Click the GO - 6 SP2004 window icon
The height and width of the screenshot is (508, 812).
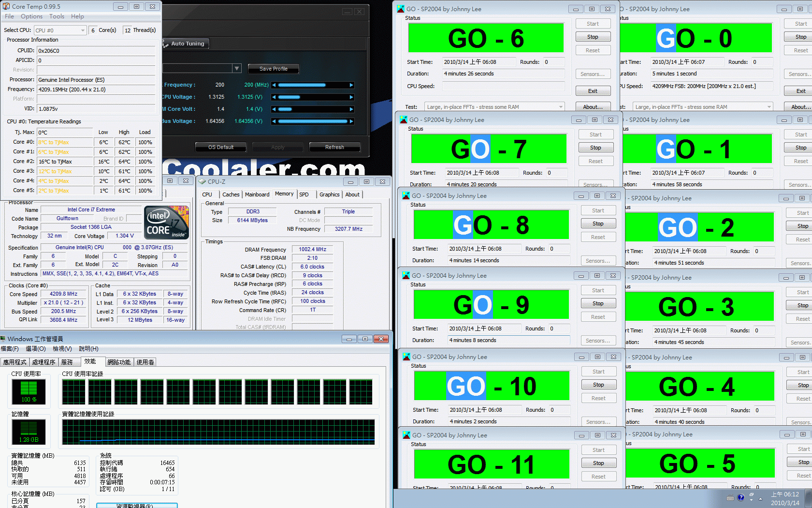401,9
